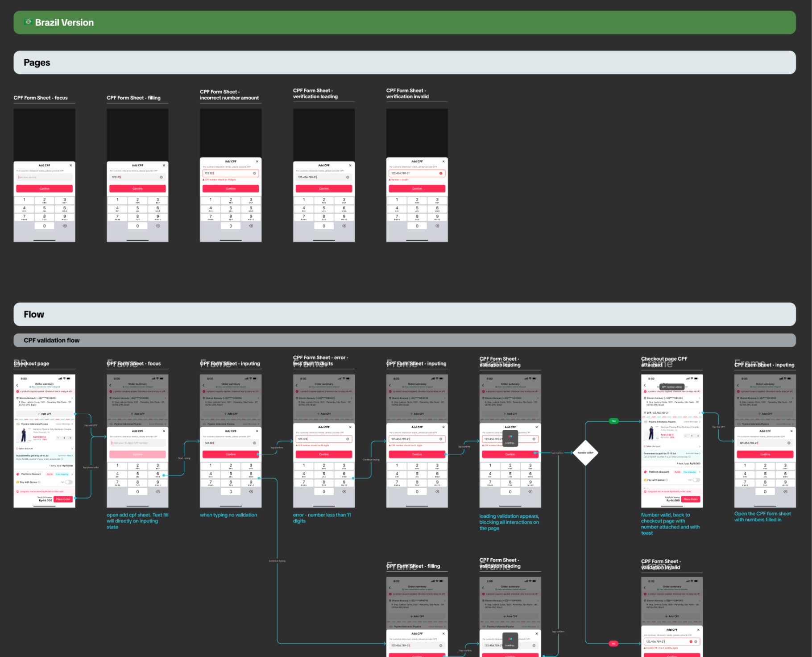Click the clear-field icon in incorrect number amount input

(255, 173)
